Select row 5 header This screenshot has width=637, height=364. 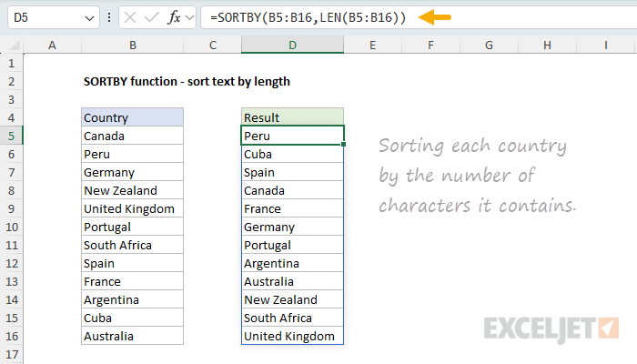click(11, 136)
